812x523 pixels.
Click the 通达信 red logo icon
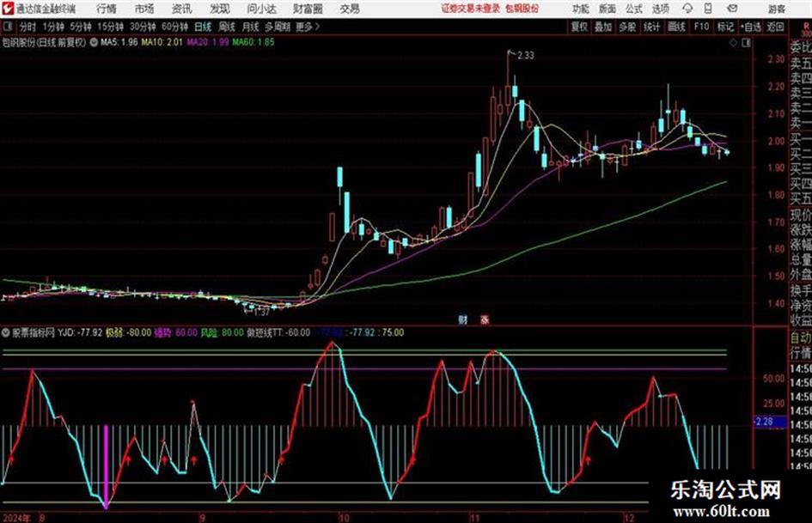coord(8,9)
